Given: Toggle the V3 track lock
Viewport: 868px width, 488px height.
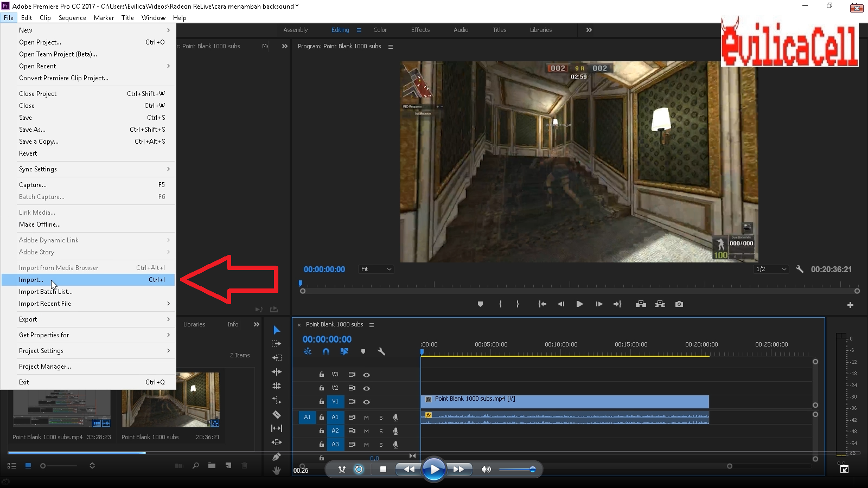Looking at the screenshot, I should [321, 375].
